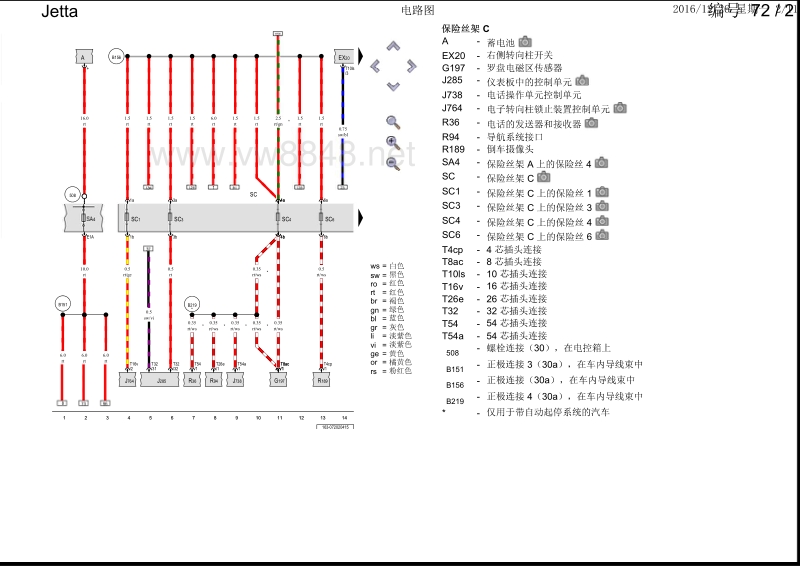This screenshot has height=566, width=800.
Task: Click legend label "EX20"
Action: click(x=454, y=55)
